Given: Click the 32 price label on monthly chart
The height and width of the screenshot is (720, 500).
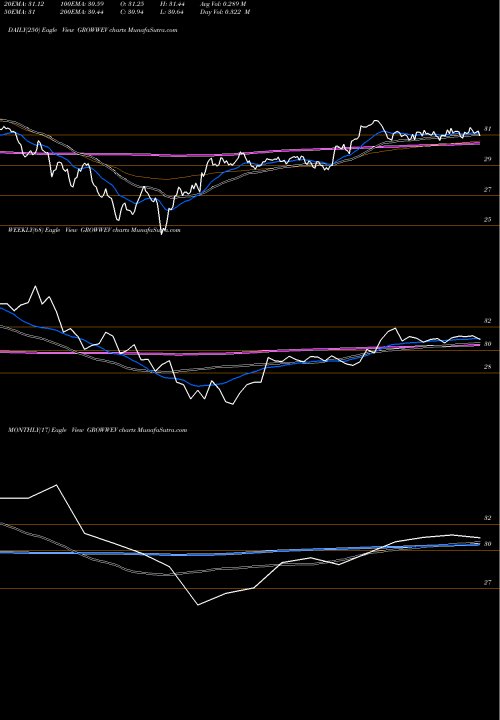Looking at the screenshot, I should (x=488, y=518).
